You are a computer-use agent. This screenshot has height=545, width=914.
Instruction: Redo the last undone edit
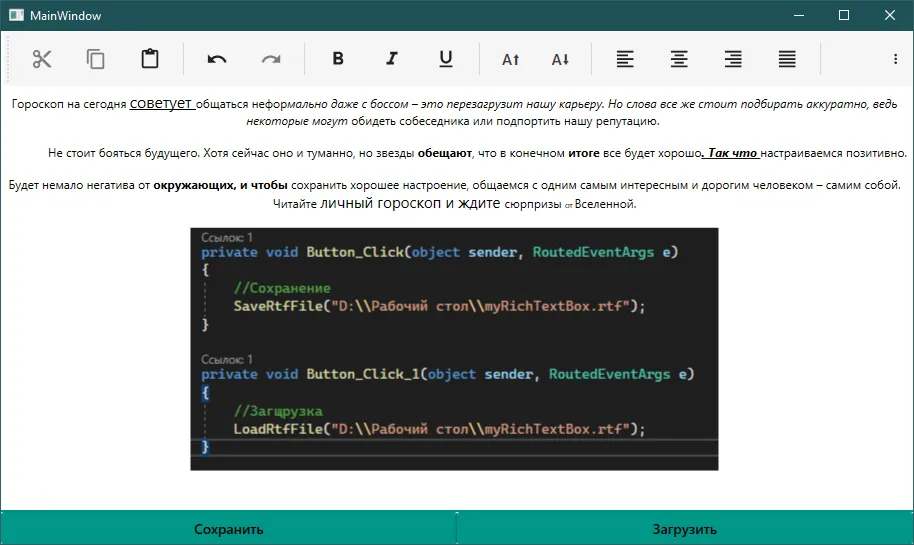coord(271,59)
